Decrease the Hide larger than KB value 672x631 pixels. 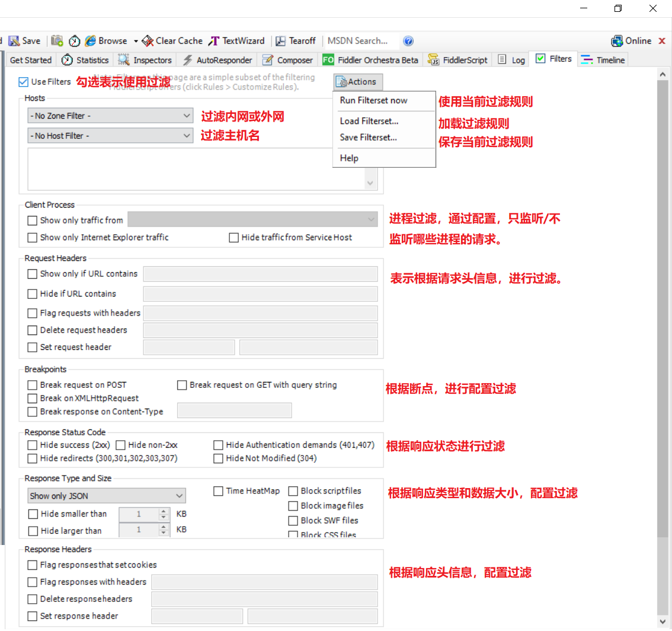click(164, 533)
